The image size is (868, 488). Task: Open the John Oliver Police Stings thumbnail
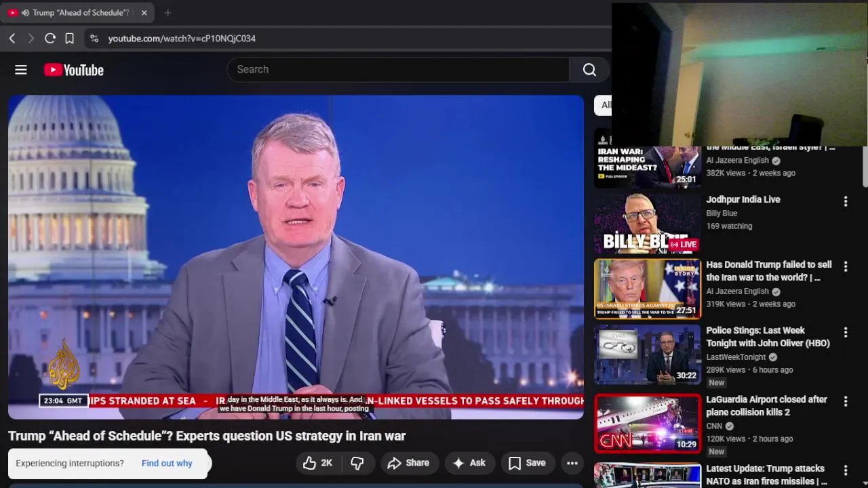point(648,354)
